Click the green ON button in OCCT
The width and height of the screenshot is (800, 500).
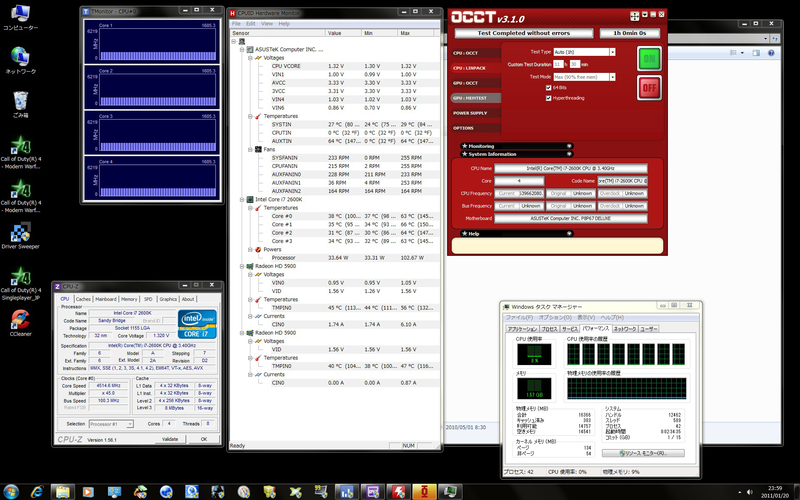click(x=649, y=58)
